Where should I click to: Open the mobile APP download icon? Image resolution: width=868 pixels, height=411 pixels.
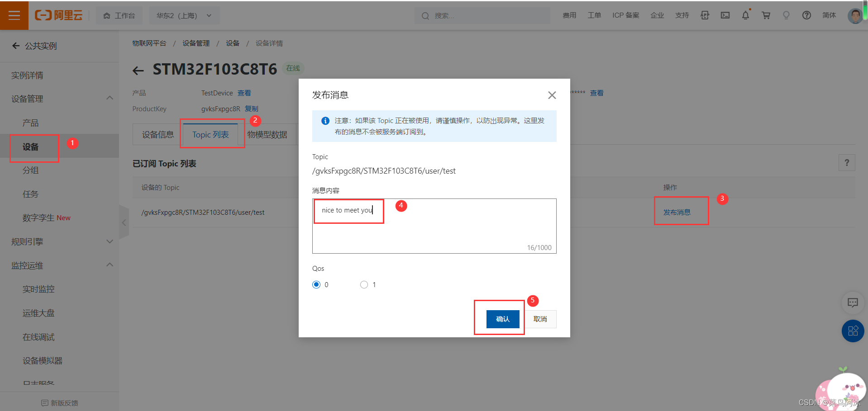704,15
